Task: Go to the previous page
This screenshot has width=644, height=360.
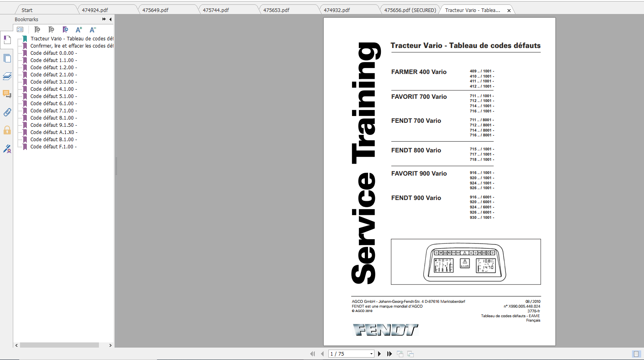Action: 322,354
